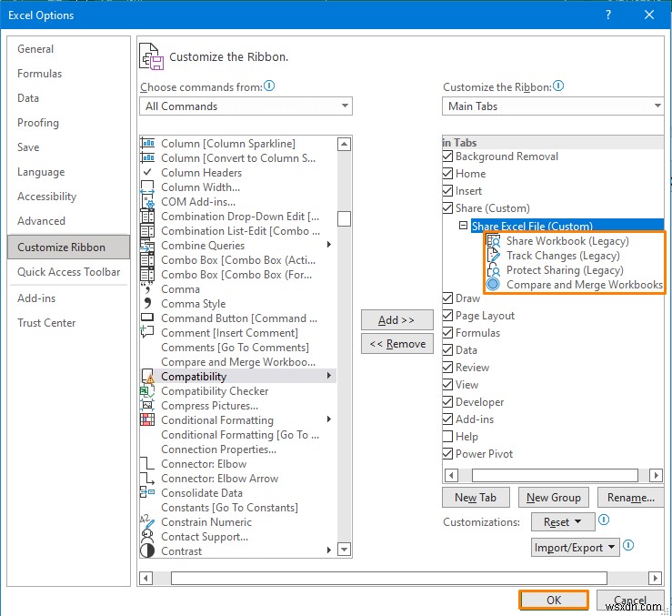Uncheck the Share (Custom) tab checkbox
This screenshot has height=616, width=672.
click(447, 208)
